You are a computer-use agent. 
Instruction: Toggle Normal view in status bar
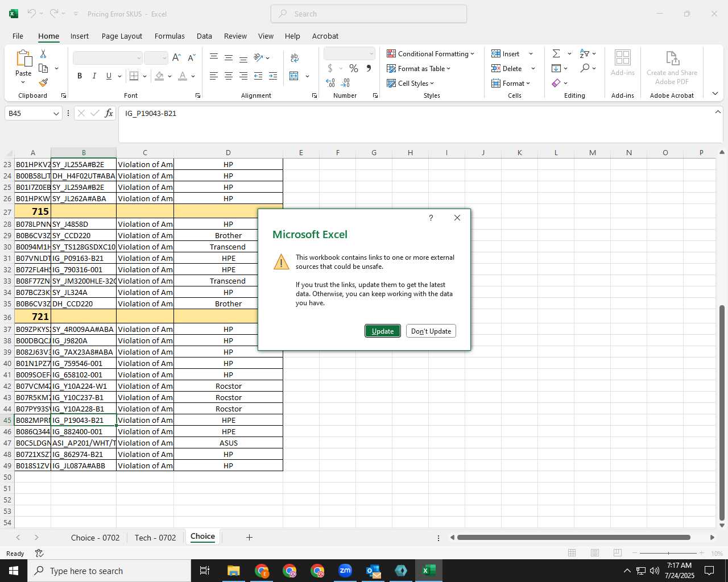point(572,553)
